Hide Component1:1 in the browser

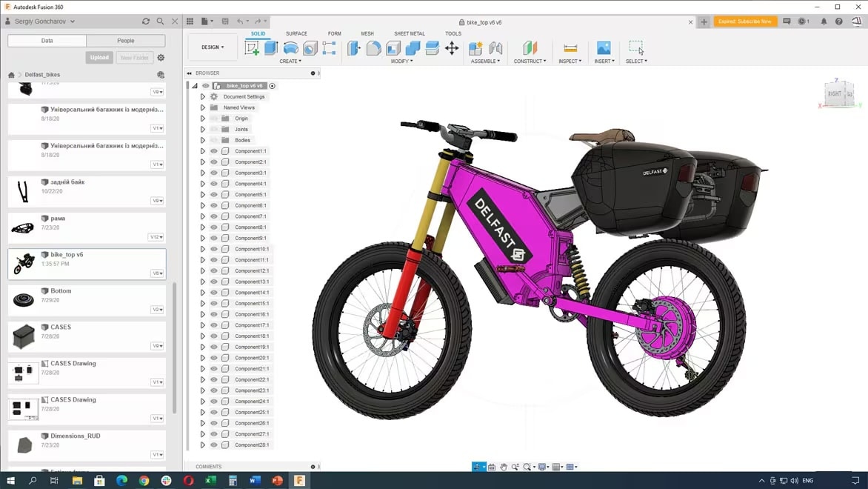[x=214, y=150]
